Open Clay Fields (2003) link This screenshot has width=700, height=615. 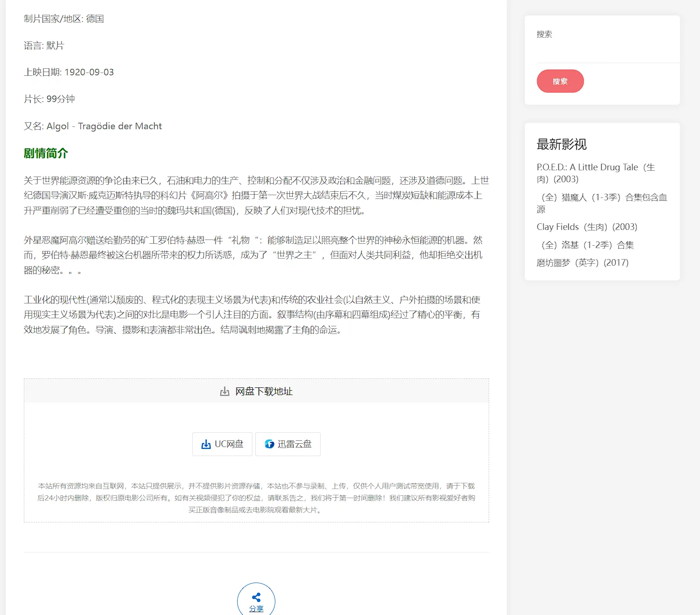pos(587,227)
